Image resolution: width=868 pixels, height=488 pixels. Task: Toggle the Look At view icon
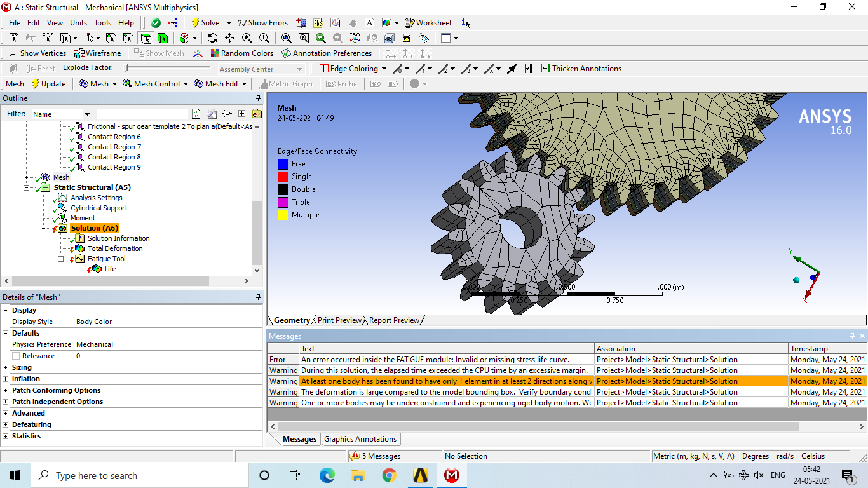(x=372, y=38)
